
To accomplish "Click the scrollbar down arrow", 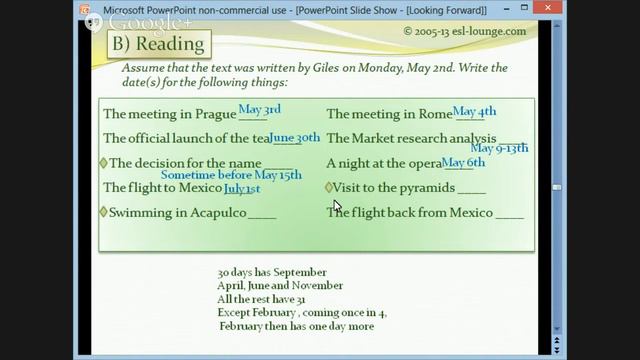I will point(557,329).
